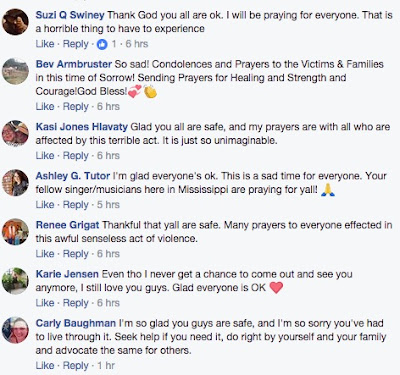Open Bev Armbruster's avatar thumbnail
This screenshot has width=400, height=375.
pyautogui.click(x=15, y=71)
